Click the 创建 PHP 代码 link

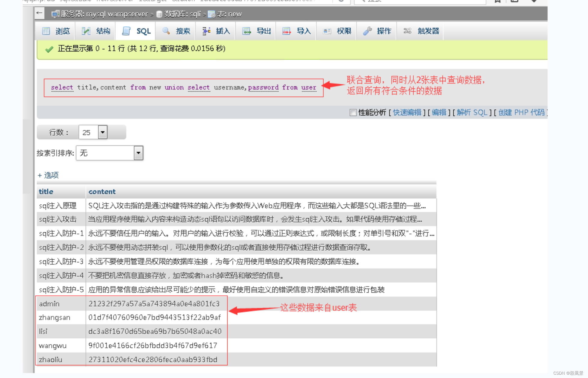[521, 112]
